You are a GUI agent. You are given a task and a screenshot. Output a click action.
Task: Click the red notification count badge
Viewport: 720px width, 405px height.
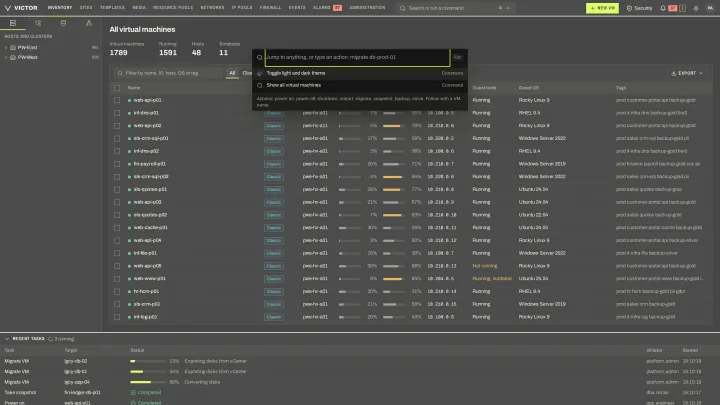pos(673,8)
